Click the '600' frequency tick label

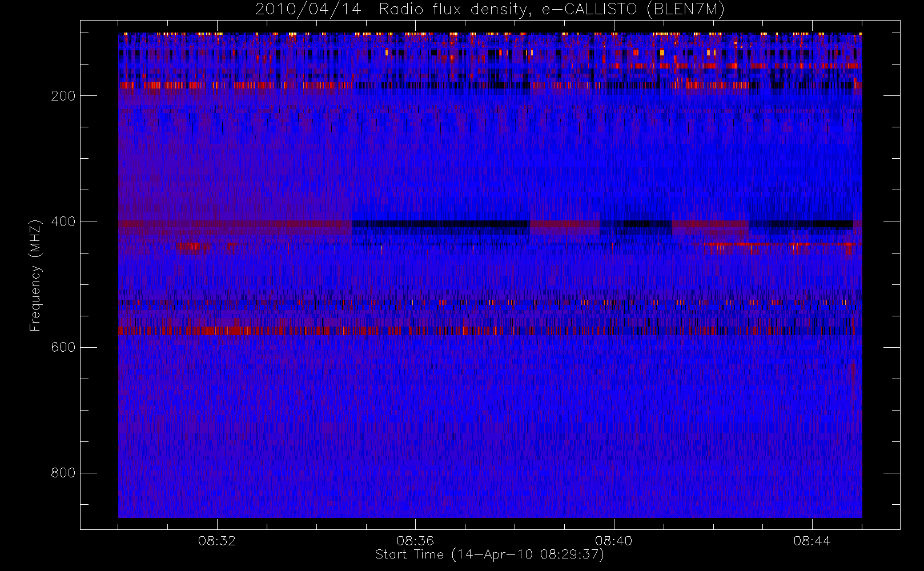63,347
